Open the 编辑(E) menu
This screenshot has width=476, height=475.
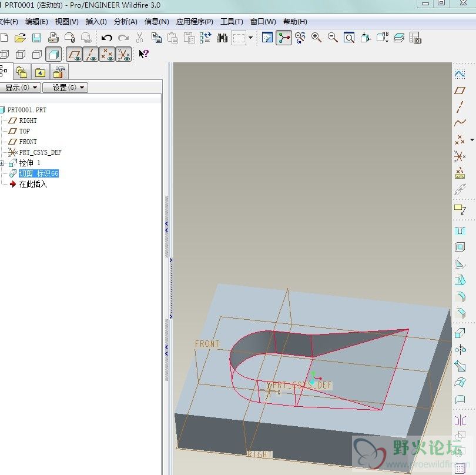(x=36, y=22)
